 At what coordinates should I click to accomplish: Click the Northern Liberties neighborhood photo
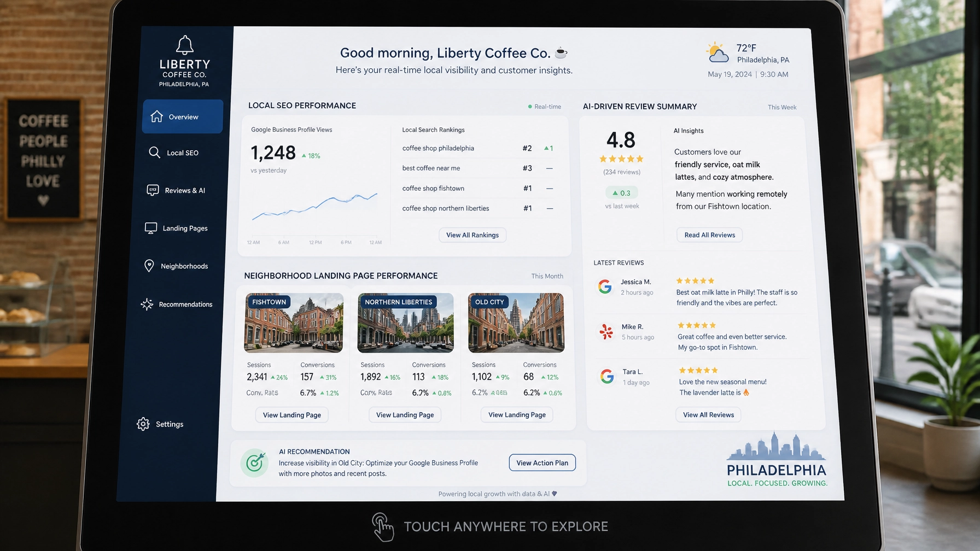[406, 323]
